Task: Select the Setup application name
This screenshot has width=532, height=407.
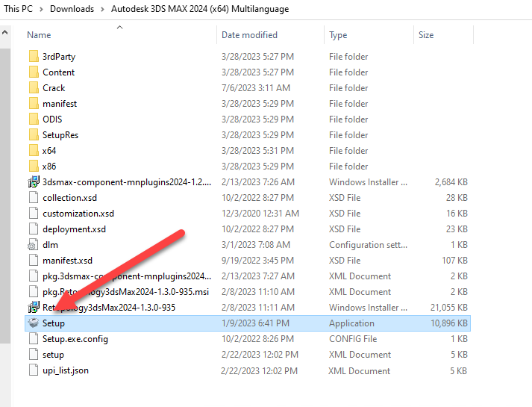Action: tap(54, 323)
